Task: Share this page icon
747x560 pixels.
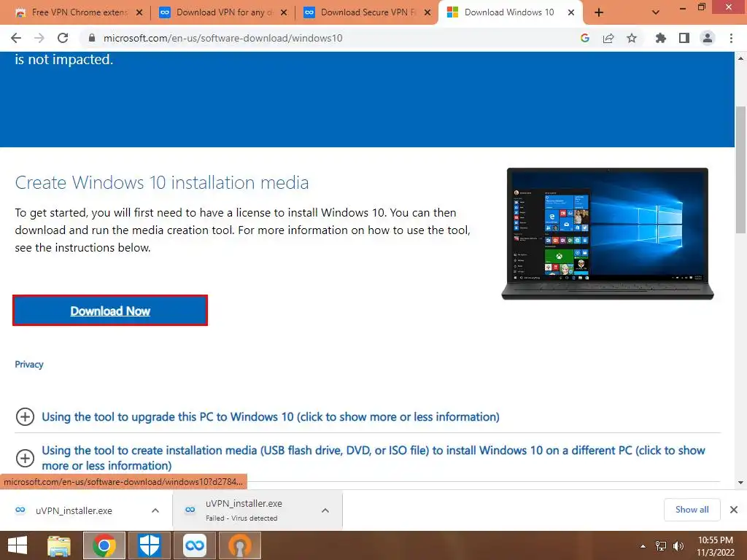Action: [x=608, y=38]
